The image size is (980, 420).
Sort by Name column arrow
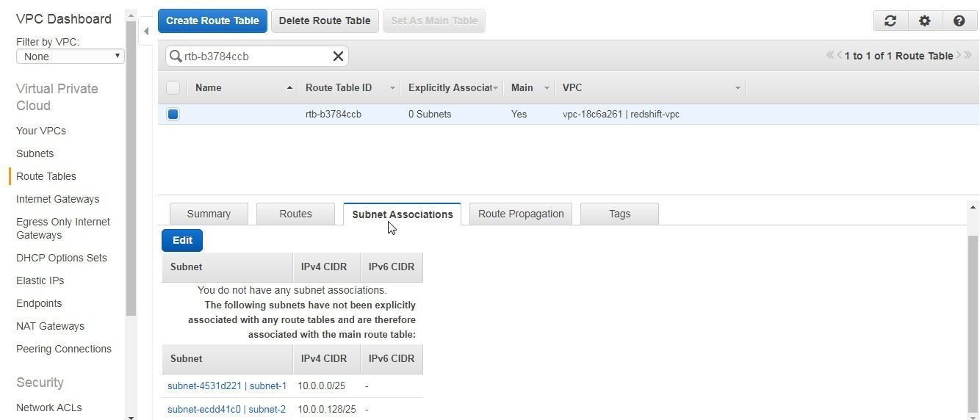coord(289,88)
